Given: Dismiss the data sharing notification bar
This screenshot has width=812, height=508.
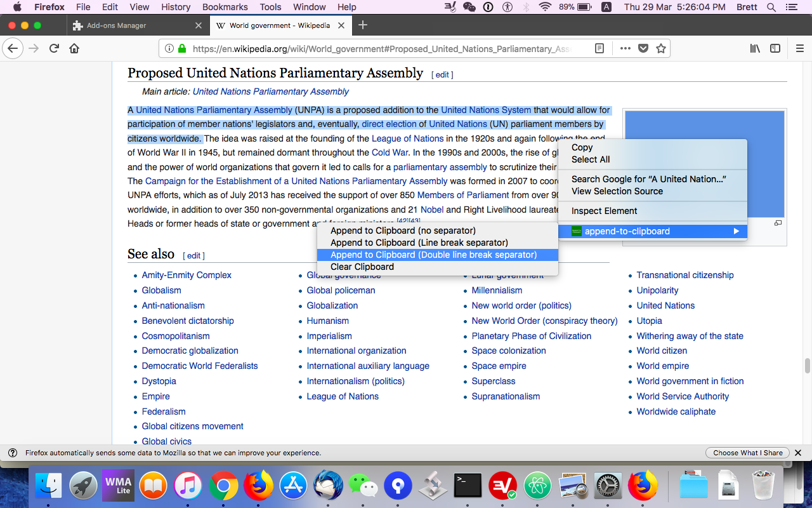Looking at the screenshot, I should pyautogui.click(x=798, y=453).
